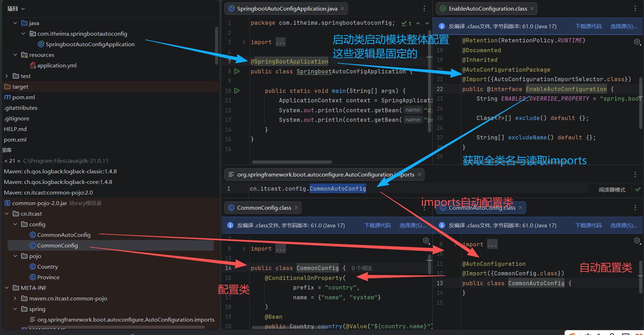Open tab options menu for imports editor
This screenshot has height=335, width=644.
[x=635, y=174]
